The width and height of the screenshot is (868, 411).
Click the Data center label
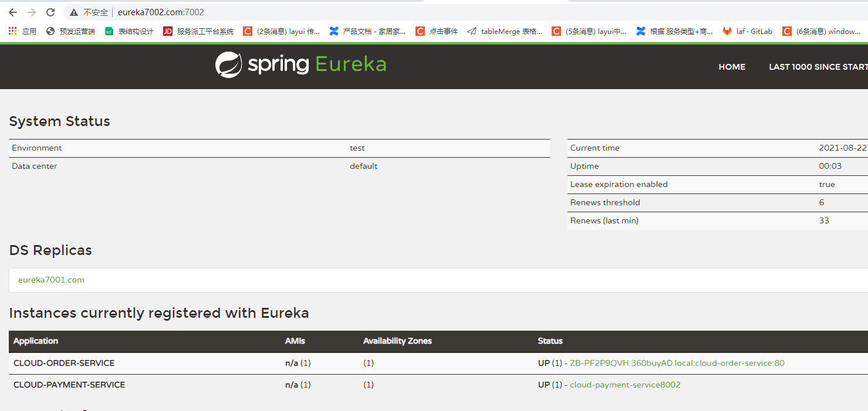(x=35, y=166)
